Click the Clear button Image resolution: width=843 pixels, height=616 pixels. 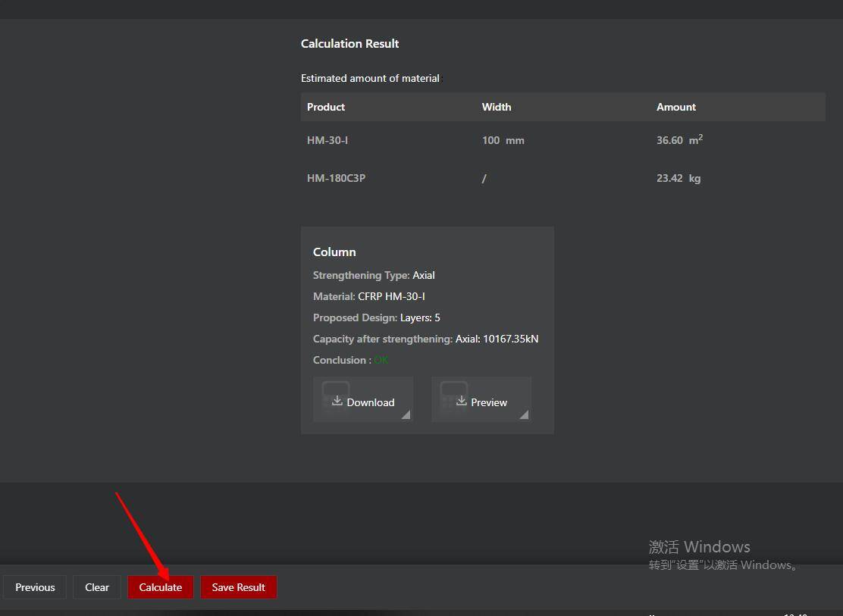tap(97, 587)
